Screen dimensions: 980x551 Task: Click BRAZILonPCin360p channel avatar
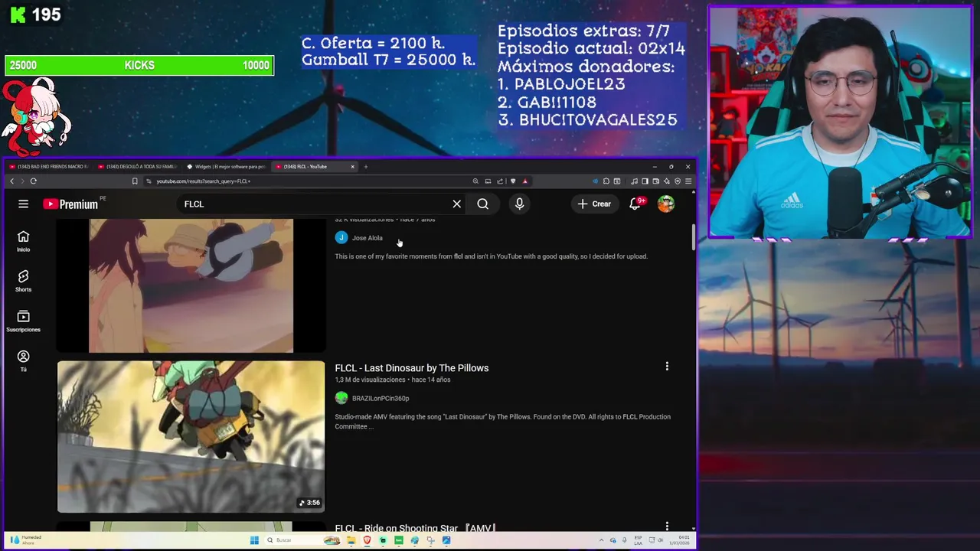point(341,398)
